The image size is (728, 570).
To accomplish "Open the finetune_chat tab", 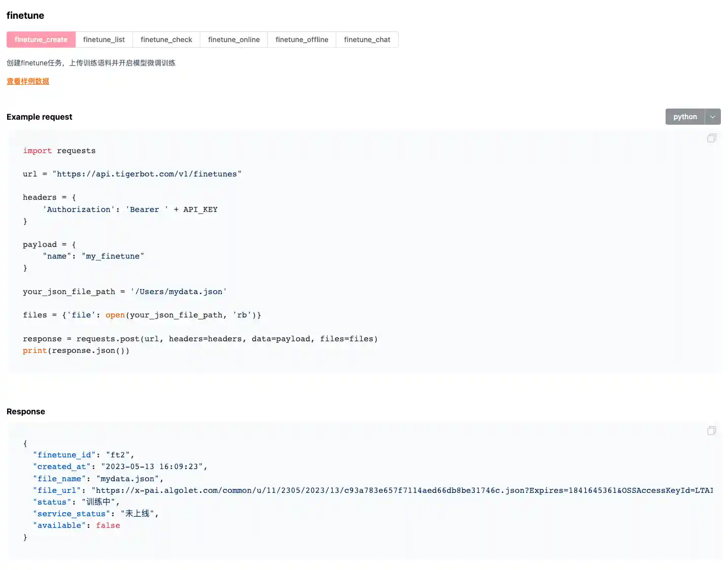I will click(367, 39).
